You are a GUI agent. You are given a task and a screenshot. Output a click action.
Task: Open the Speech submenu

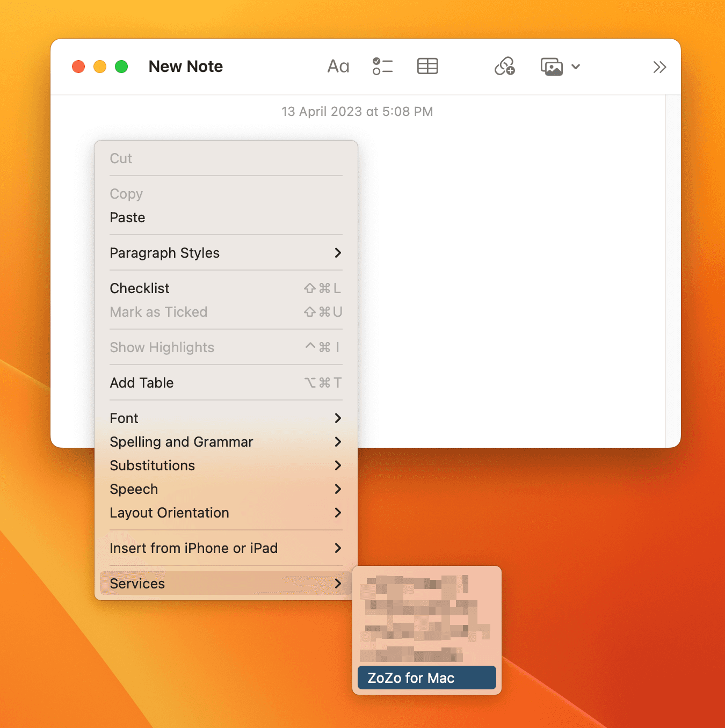pyautogui.click(x=226, y=489)
